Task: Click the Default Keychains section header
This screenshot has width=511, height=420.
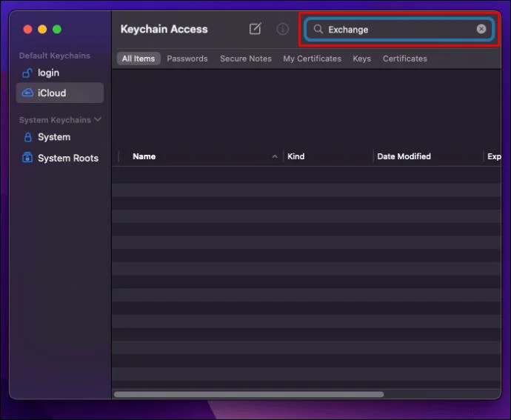Action: 54,56
